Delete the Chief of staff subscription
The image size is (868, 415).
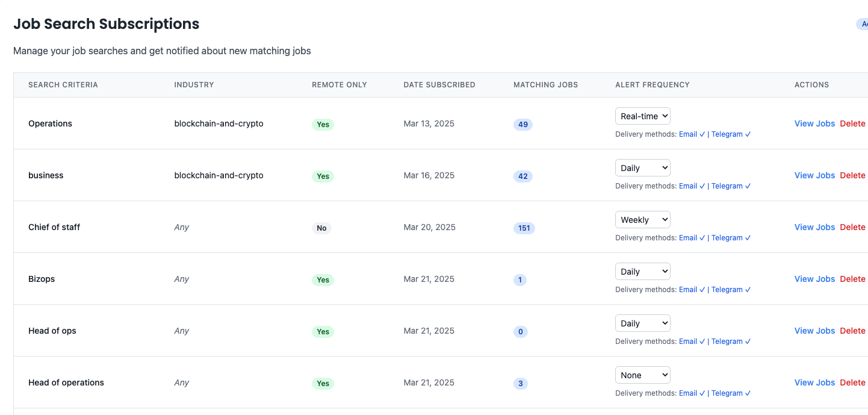(x=852, y=227)
